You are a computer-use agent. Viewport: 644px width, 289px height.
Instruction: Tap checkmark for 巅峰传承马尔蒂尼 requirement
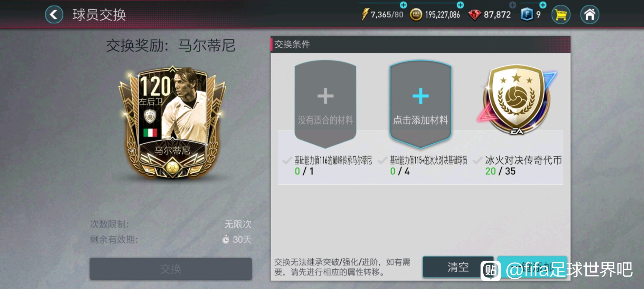(287, 160)
